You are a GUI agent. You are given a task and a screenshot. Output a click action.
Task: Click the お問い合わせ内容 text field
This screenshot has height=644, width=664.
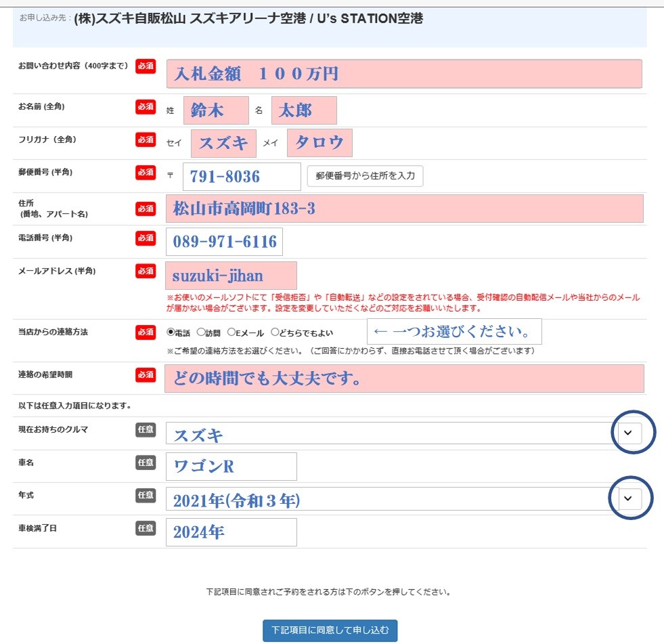(x=404, y=74)
